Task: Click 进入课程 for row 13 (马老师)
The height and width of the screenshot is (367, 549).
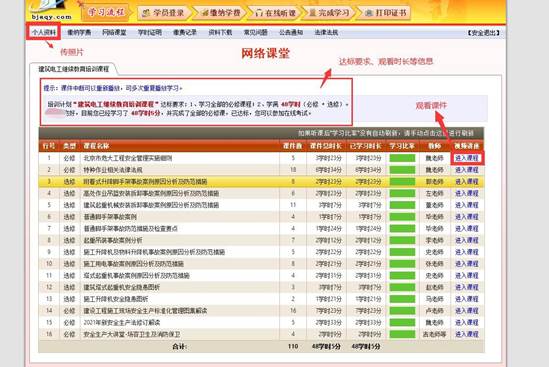Action: 466,299
